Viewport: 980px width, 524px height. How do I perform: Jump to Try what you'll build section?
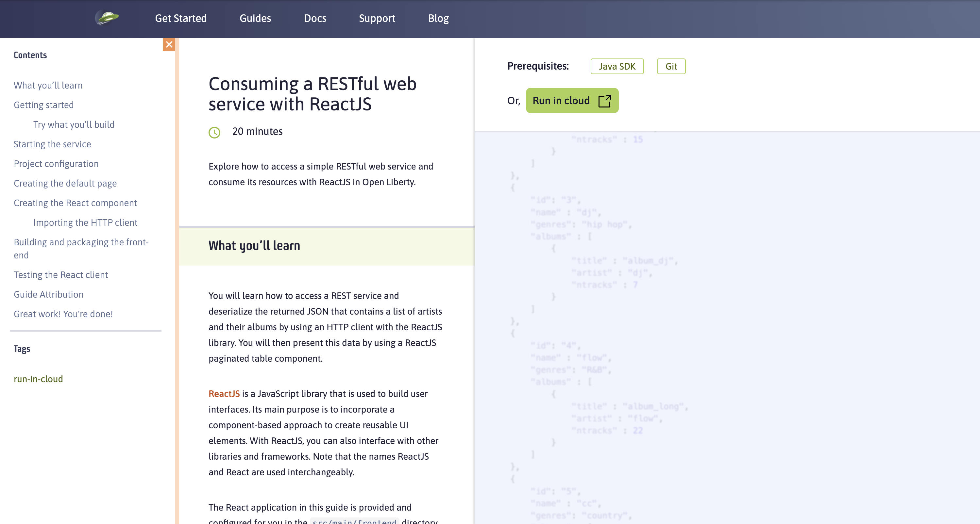[x=74, y=124]
